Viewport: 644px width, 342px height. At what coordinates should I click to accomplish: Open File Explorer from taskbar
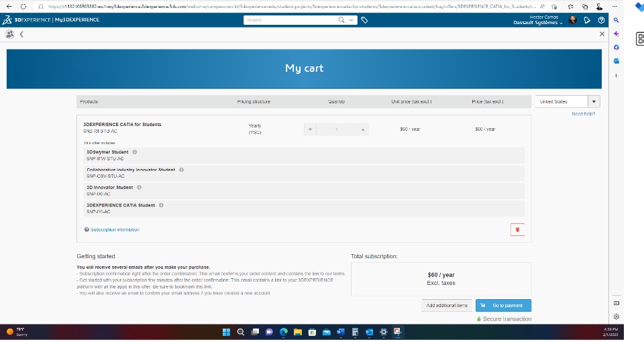click(298, 332)
